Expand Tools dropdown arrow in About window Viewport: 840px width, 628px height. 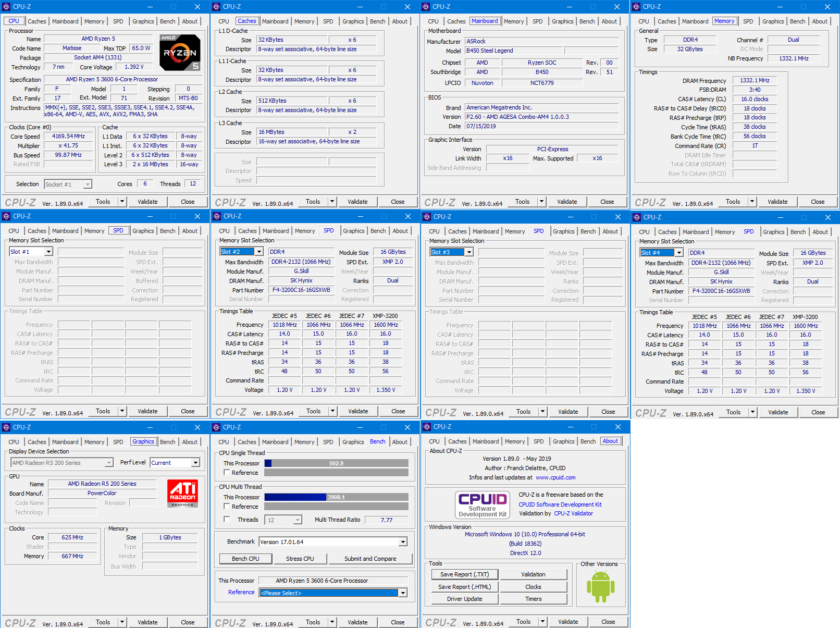(542, 622)
